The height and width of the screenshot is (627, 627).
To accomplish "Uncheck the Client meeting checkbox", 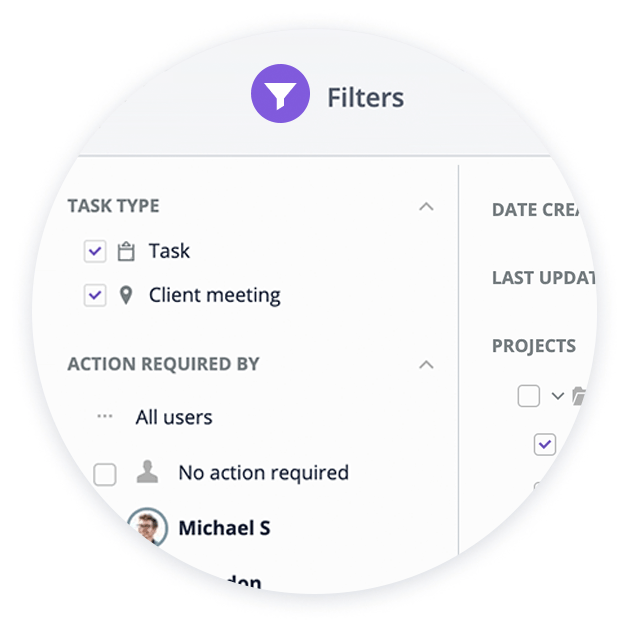I will coord(95,295).
